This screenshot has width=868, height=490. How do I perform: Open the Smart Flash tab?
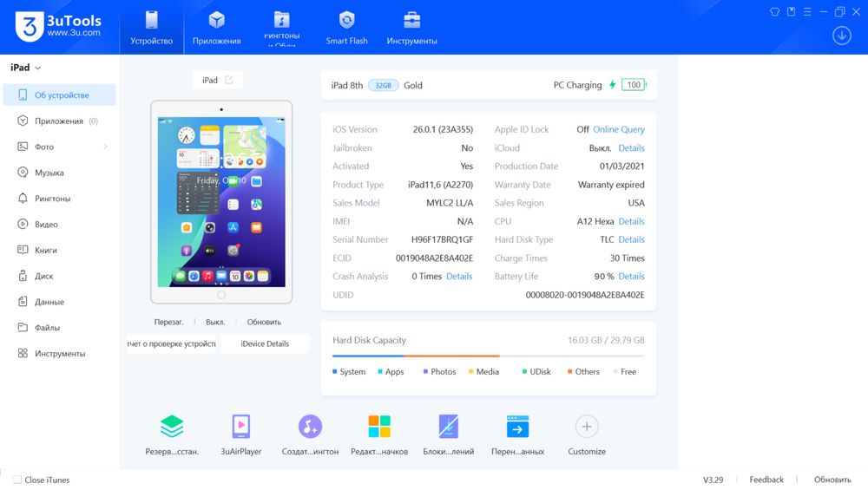[x=346, y=28]
